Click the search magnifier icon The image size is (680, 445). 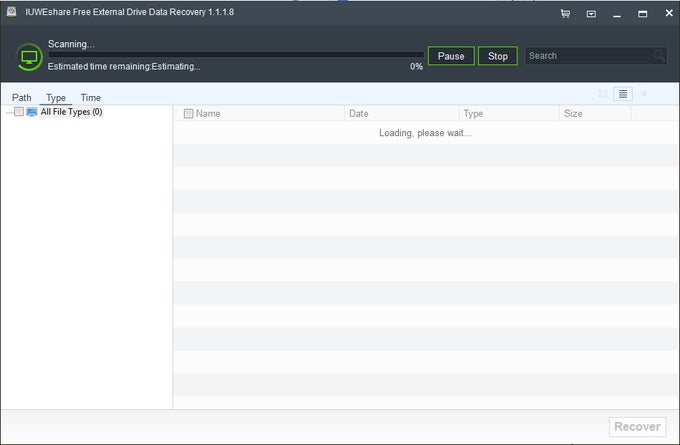click(x=659, y=56)
